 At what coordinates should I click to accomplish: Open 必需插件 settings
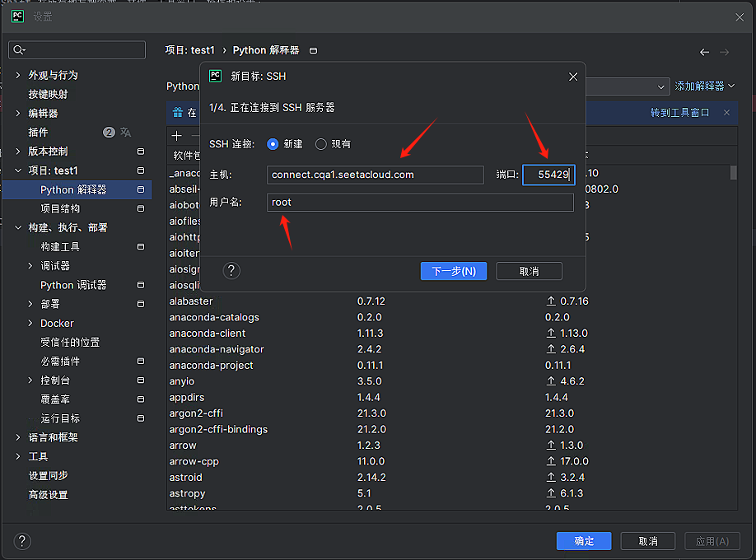click(60, 362)
